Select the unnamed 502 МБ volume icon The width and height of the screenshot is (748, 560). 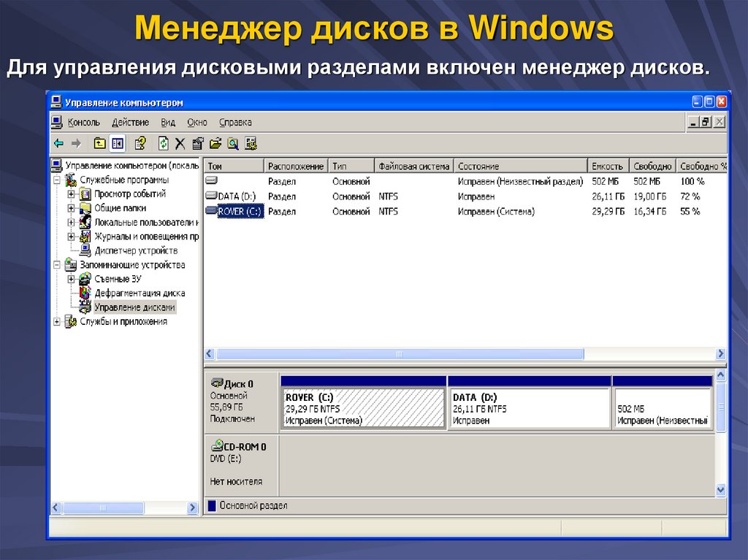tap(211, 180)
